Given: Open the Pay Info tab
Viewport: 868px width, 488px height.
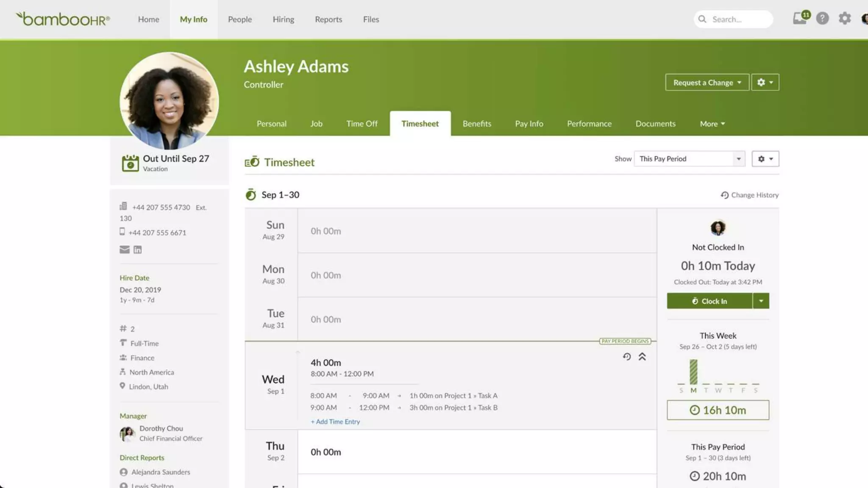Looking at the screenshot, I should (529, 124).
